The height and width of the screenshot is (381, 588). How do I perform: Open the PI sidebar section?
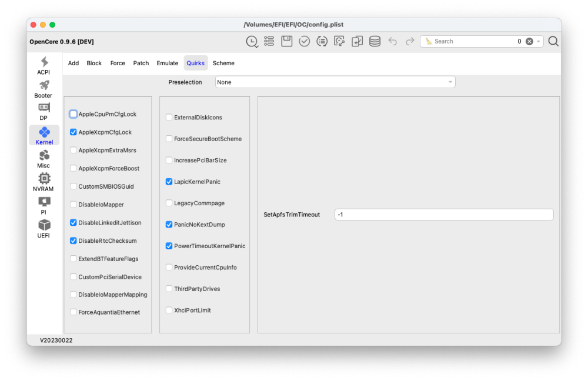click(x=44, y=206)
